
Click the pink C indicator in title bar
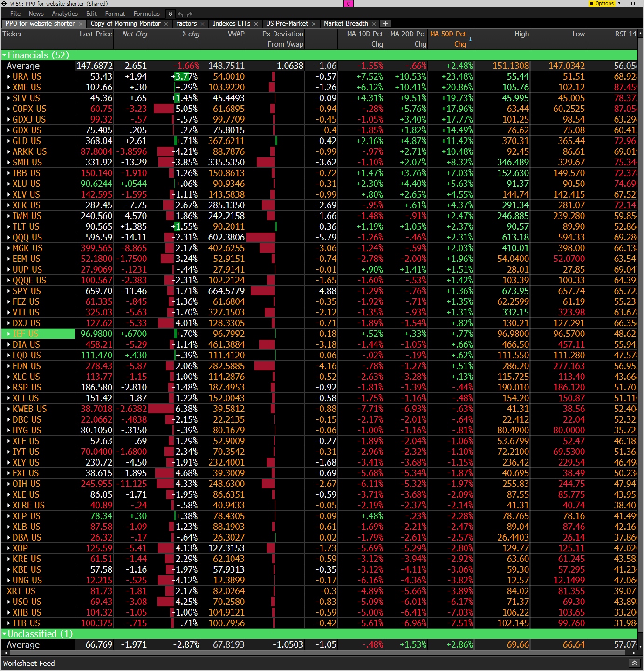coord(349,3)
